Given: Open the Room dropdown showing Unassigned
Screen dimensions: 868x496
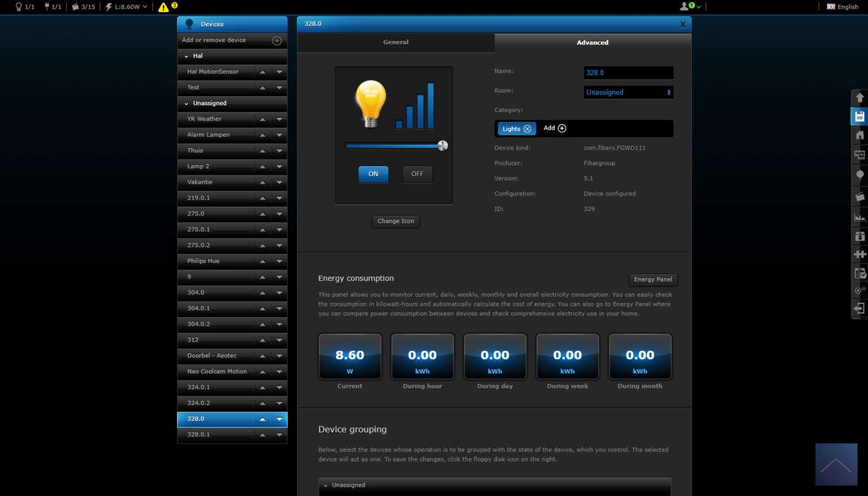Looking at the screenshot, I should (x=628, y=92).
